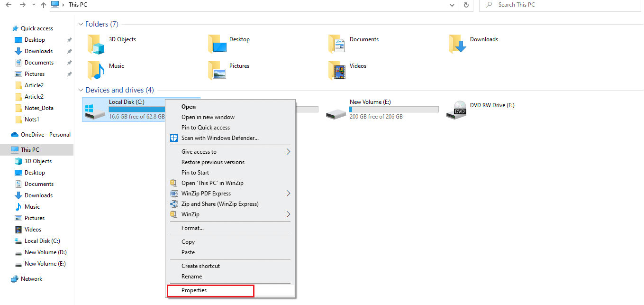Choose Create shortcut
The width and height of the screenshot is (644, 305).
[230, 266]
